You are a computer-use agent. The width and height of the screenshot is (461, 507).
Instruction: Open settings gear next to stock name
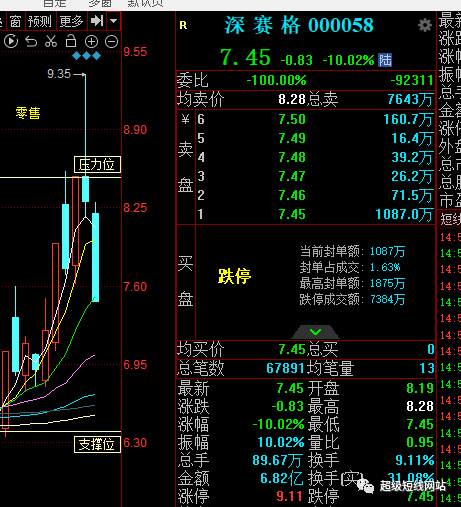click(x=425, y=25)
